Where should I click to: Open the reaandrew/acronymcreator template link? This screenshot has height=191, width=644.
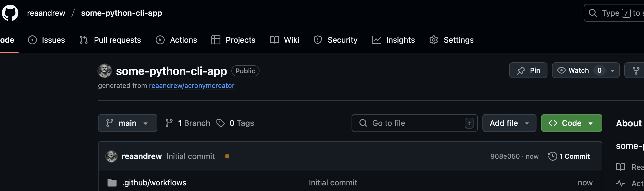pos(192,86)
